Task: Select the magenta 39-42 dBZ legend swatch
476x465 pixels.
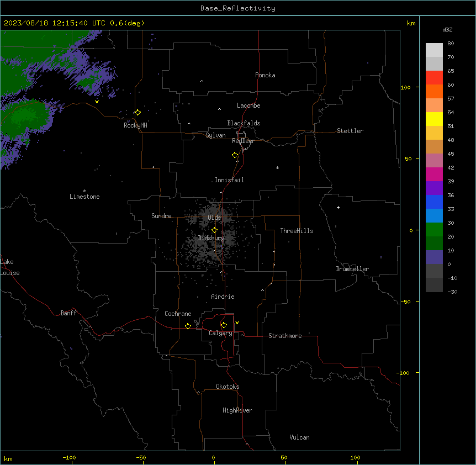Action: tap(434, 174)
